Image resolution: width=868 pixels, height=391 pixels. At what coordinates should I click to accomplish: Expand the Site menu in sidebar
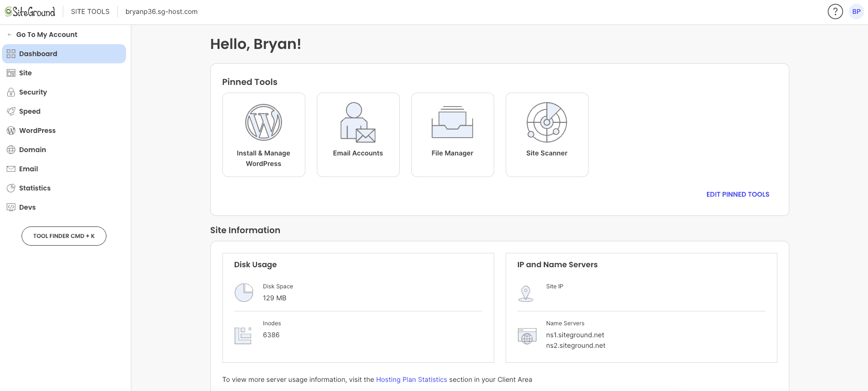tap(64, 73)
